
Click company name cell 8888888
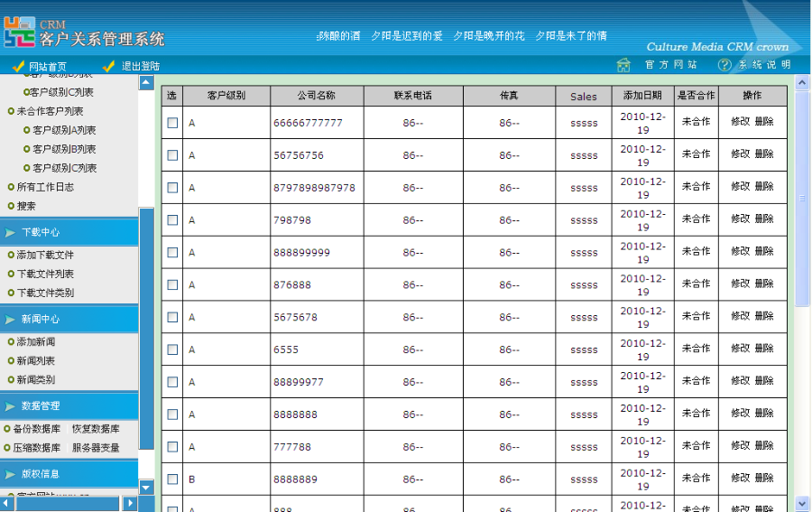(x=317, y=414)
